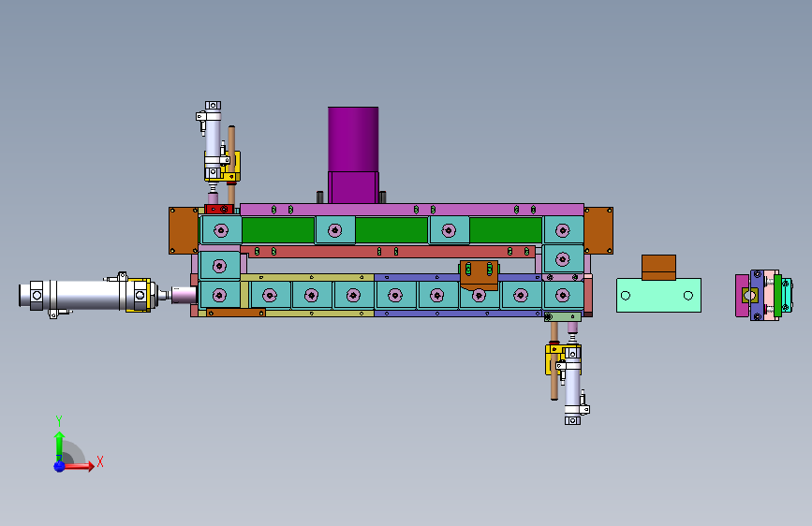This screenshot has height=526, width=812.
Task: Pick the left orange end plate
Action: coord(184,230)
